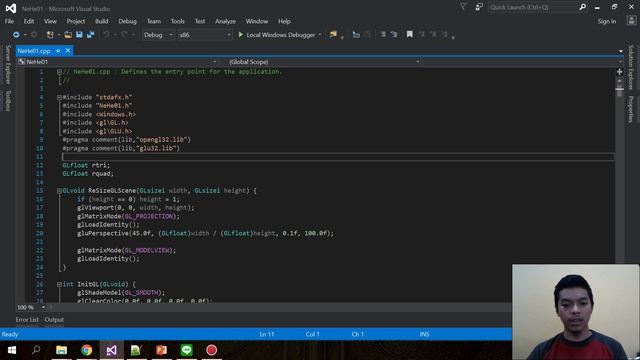
Task: Collapse the InitGL function at line 26
Action: [x=59, y=284]
